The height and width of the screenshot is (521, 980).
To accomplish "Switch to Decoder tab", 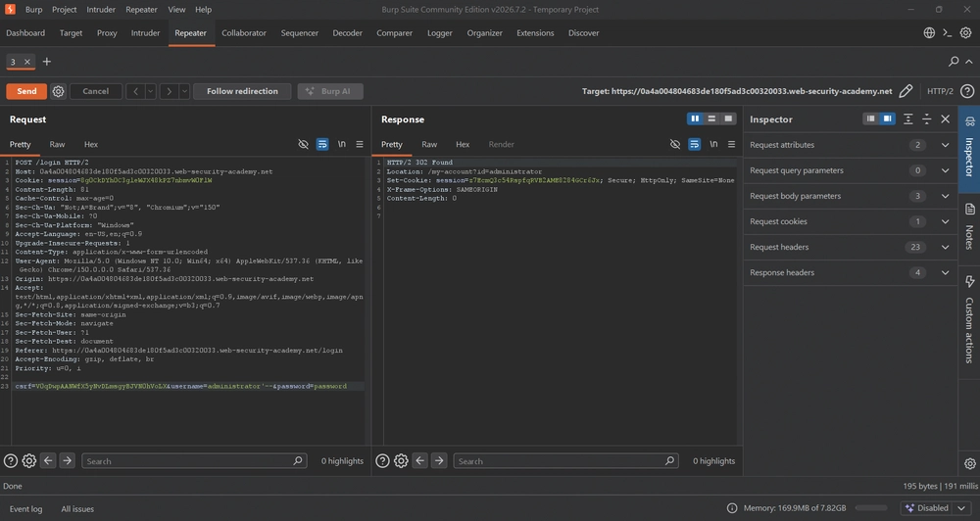I will (x=348, y=33).
